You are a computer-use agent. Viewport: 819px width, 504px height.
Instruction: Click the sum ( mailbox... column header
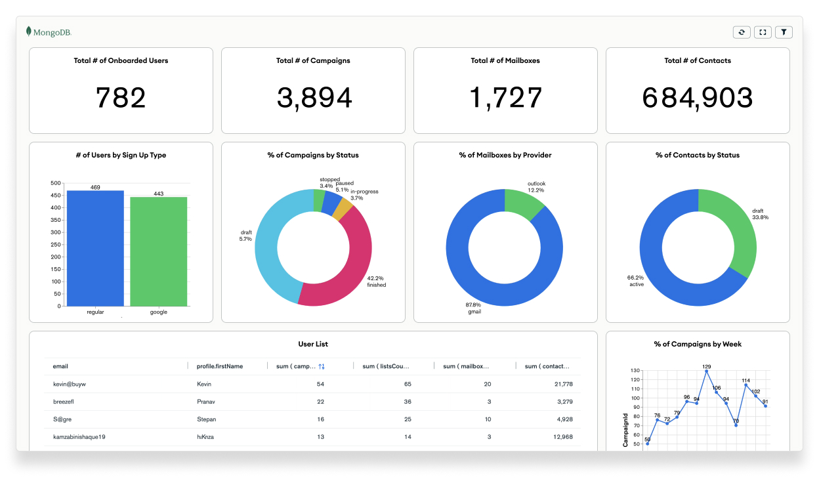pyautogui.click(x=466, y=366)
